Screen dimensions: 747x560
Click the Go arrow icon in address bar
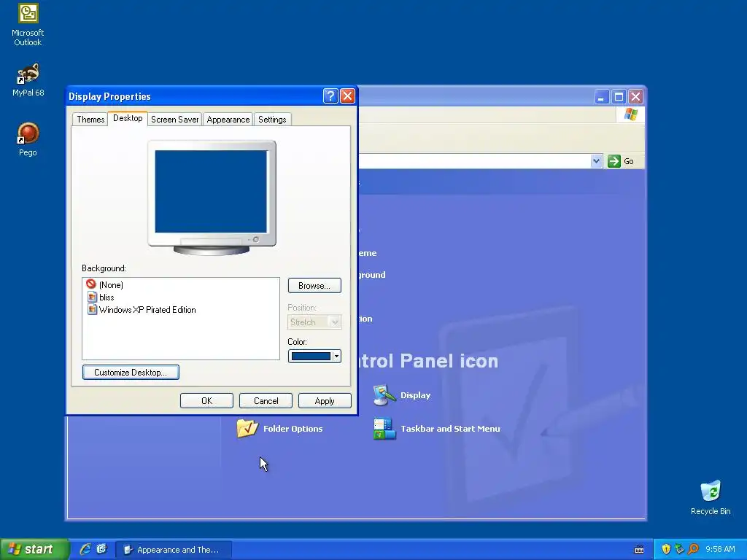point(614,161)
